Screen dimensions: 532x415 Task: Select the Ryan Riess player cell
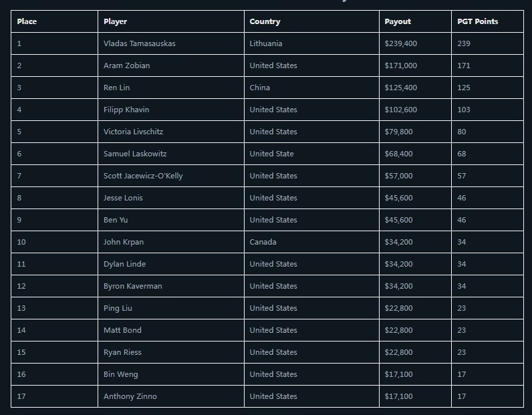122,352
